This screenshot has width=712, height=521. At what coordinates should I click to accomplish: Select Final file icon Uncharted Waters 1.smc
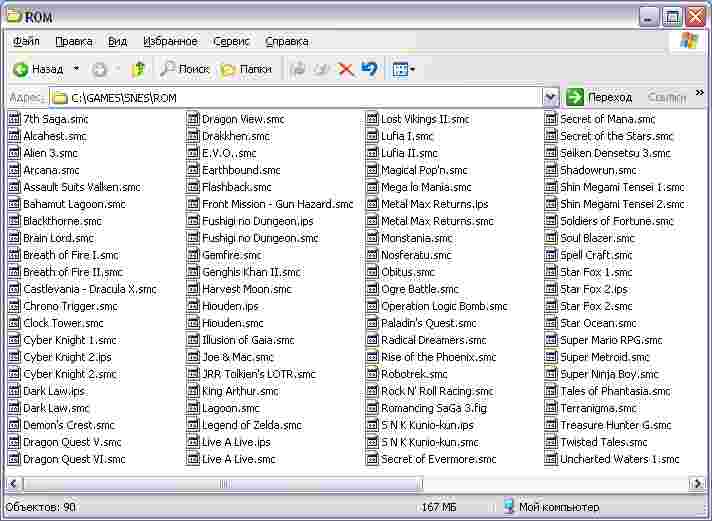pos(551,459)
